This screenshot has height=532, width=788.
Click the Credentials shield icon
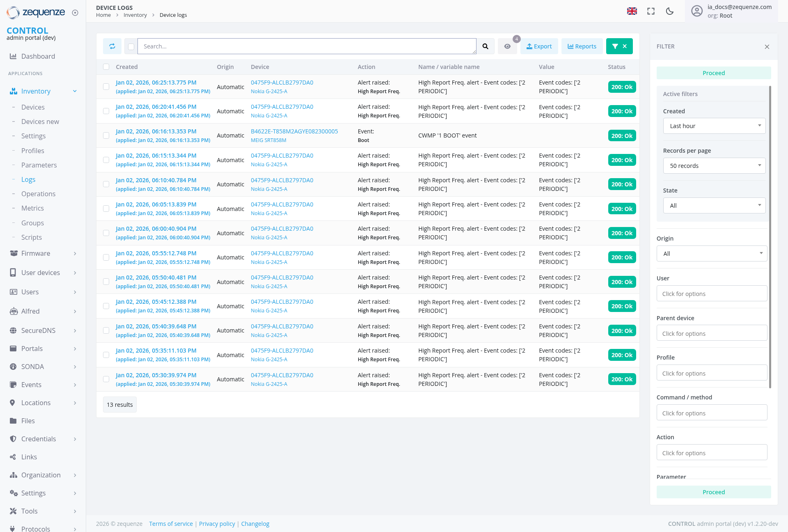tap(13, 439)
